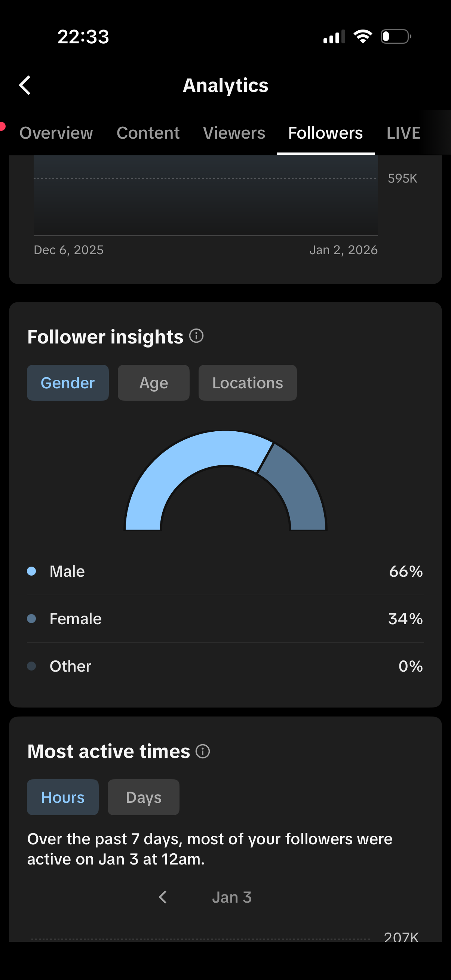
Task: Select the Viewers tab
Action: [x=234, y=133]
